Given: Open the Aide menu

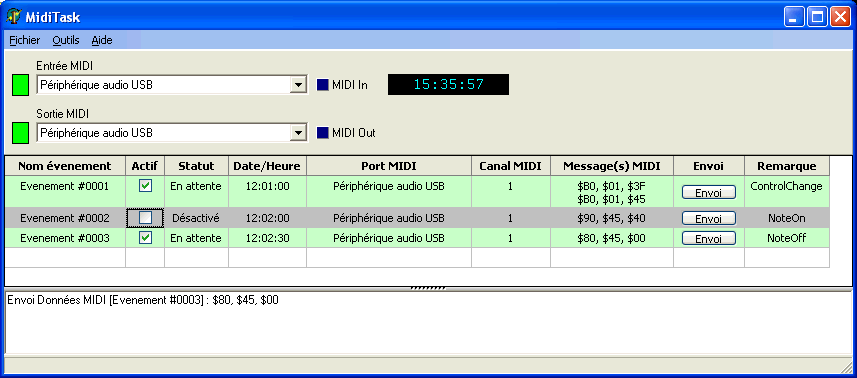Looking at the screenshot, I should tap(102, 40).
